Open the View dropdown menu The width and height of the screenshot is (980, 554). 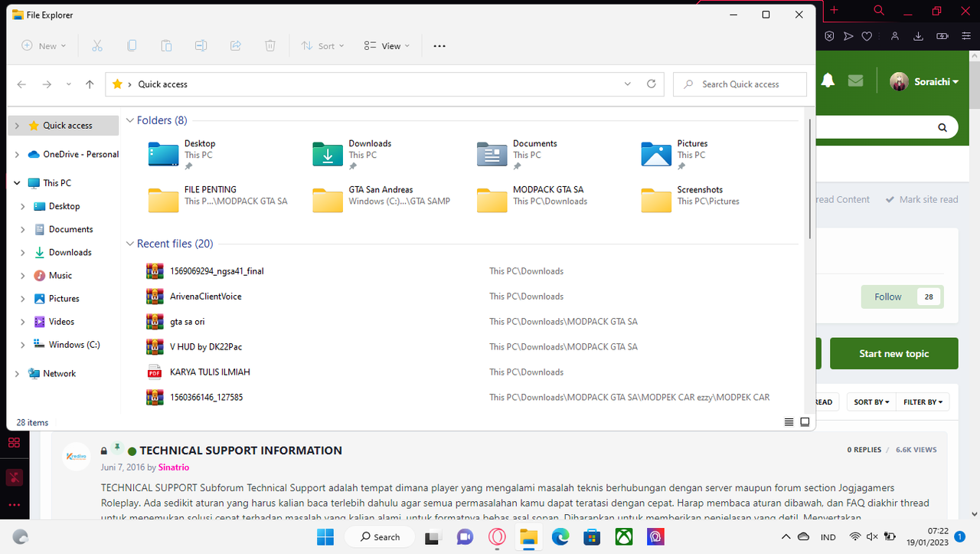point(387,46)
